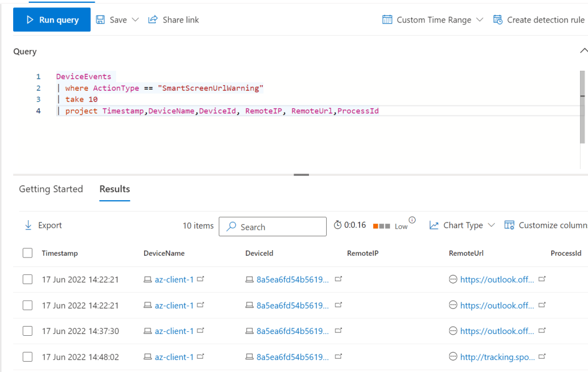Image resolution: width=588 pixels, height=372 pixels.
Task: Switch to the Getting Started tab
Action: 51,189
